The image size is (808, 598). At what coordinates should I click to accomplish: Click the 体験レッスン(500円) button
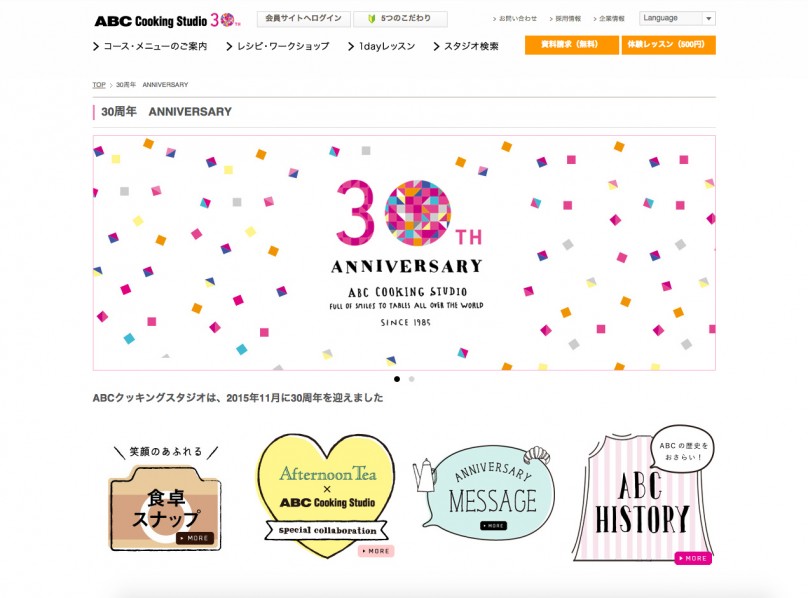tap(668, 45)
